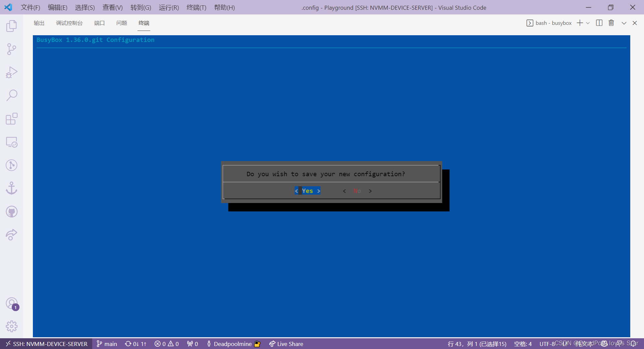The width and height of the screenshot is (644, 349).
Task: Open the Manage gear settings icon
Action: tap(11, 326)
